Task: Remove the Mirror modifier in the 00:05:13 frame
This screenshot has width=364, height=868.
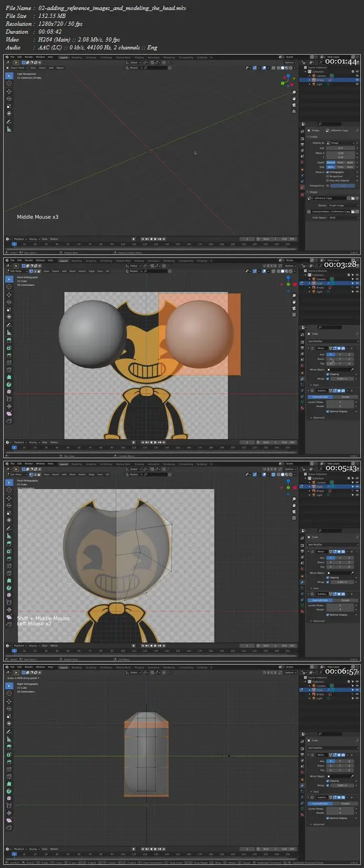Action: pyautogui.click(x=352, y=552)
